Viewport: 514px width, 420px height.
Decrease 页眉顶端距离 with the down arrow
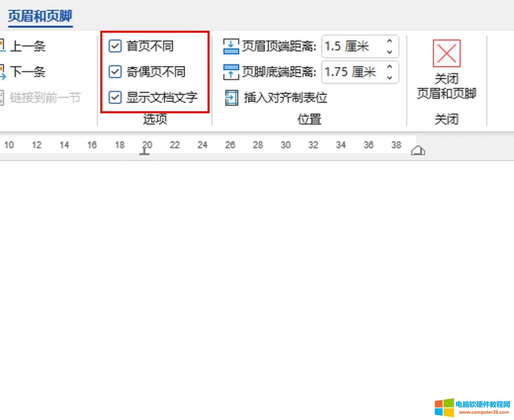[390, 52]
